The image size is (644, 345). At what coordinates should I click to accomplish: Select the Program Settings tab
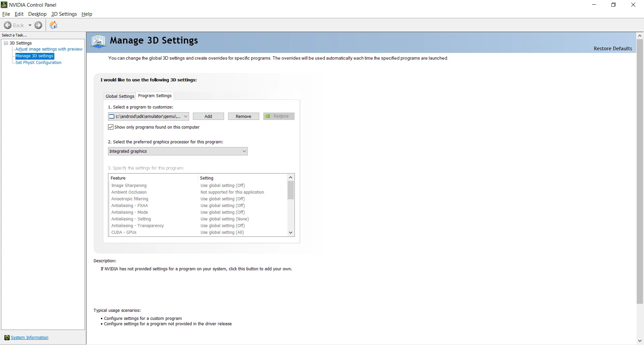pyautogui.click(x=155, y=96)
